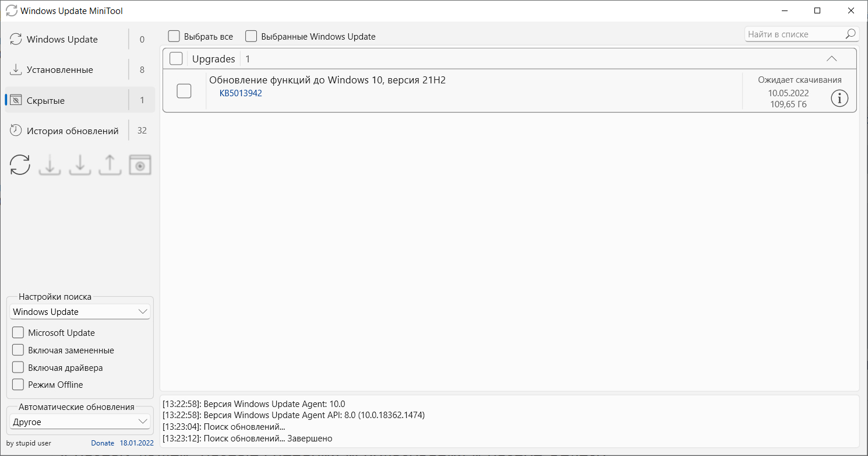The height and width of the screenshot is (456, 868).
Task: Click log line 'Поиск обновлений... Завершено'
Action: [x=248, y=439]
